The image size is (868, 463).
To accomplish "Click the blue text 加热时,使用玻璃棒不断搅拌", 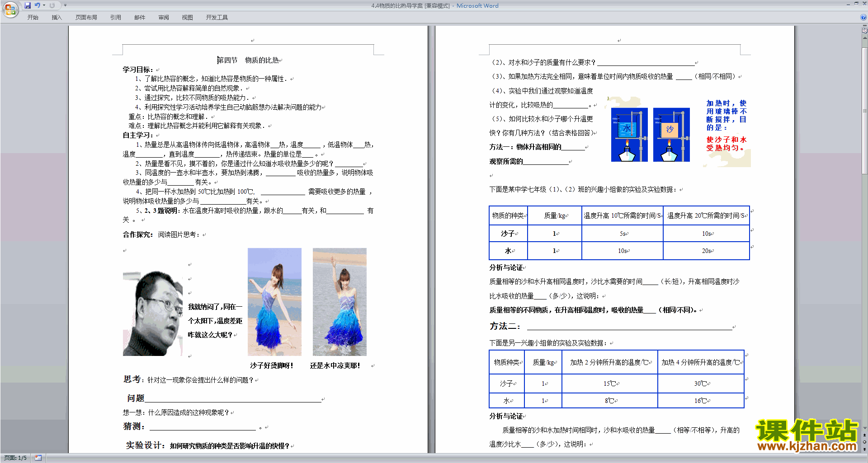I will tap(726, 115).
